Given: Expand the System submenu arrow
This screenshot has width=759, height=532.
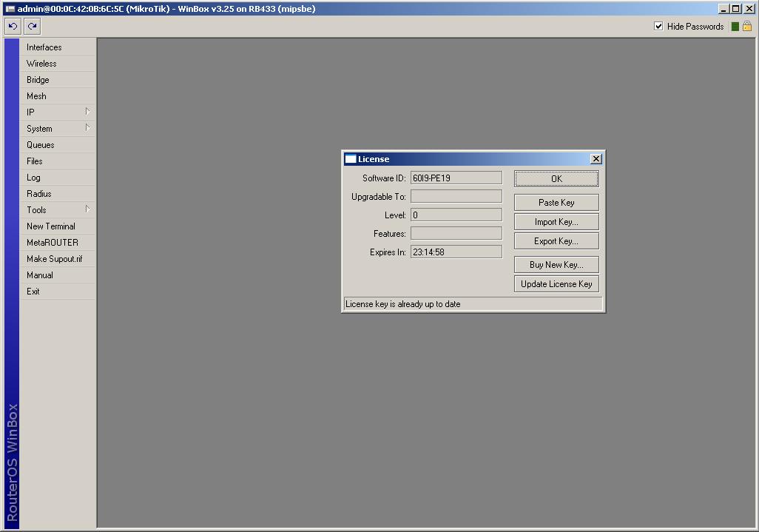Looking at the screenshot, I should (87, 128).
